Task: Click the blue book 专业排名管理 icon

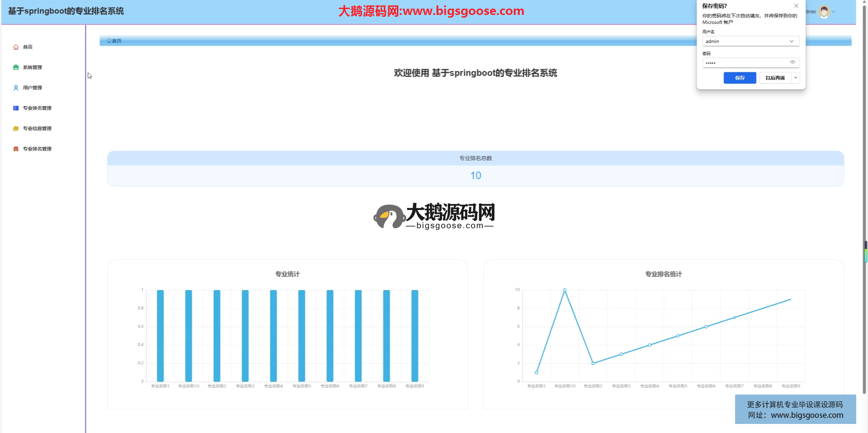Action: 16,108
